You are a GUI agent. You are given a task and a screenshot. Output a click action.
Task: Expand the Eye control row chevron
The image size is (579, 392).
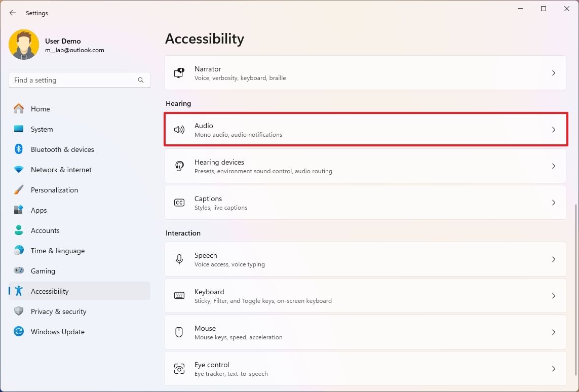pos(553,368)
